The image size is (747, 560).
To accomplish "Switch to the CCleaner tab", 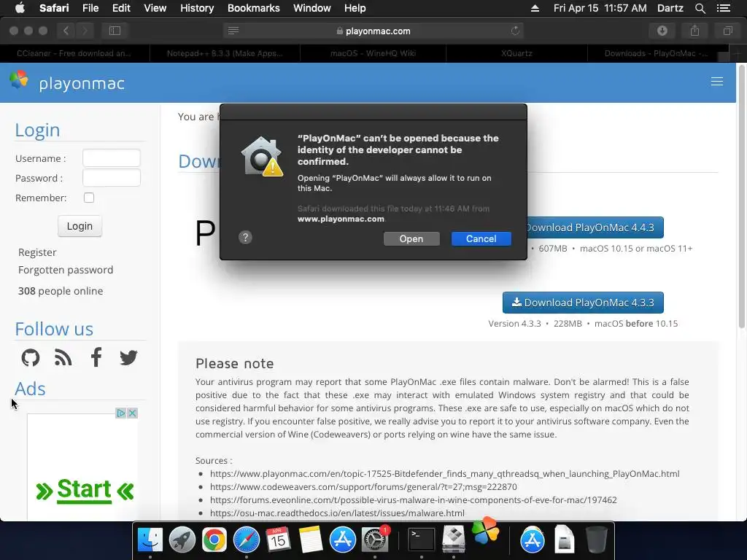I will tap(75, 53).
